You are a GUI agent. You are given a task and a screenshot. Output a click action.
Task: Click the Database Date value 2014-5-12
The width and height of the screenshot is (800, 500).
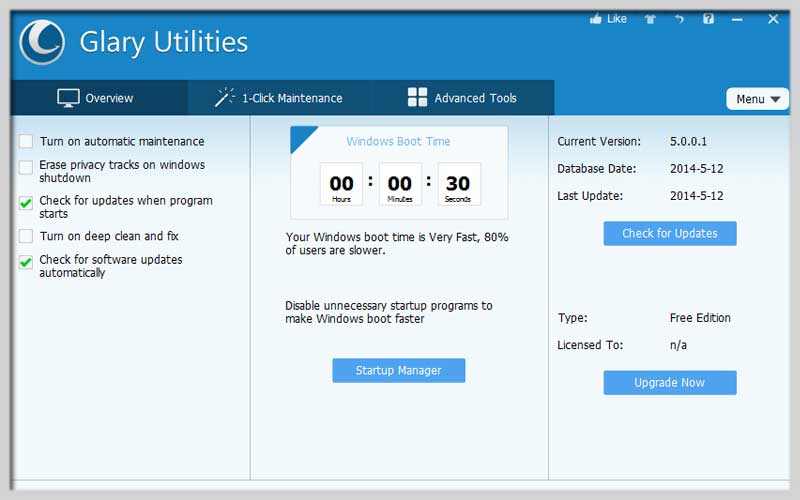pos(696,168)
